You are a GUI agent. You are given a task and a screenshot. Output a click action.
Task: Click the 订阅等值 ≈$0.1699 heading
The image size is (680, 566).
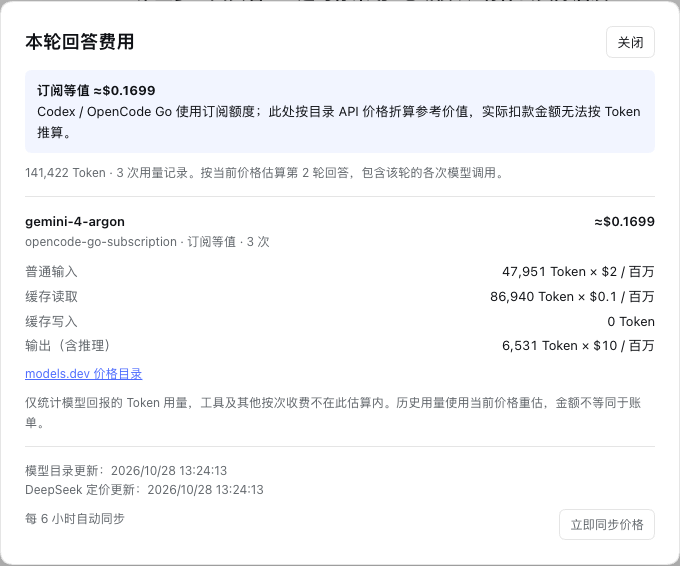(x=96, y=91)
